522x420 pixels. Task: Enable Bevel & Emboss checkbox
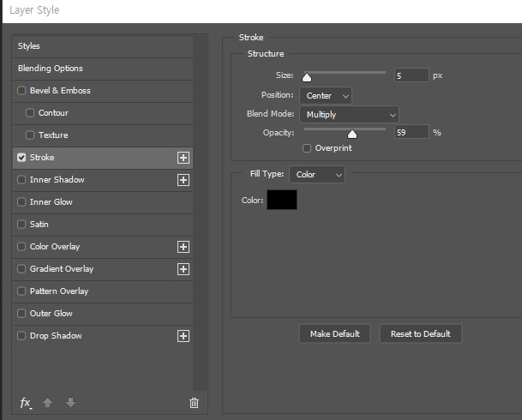coord(21,91)
